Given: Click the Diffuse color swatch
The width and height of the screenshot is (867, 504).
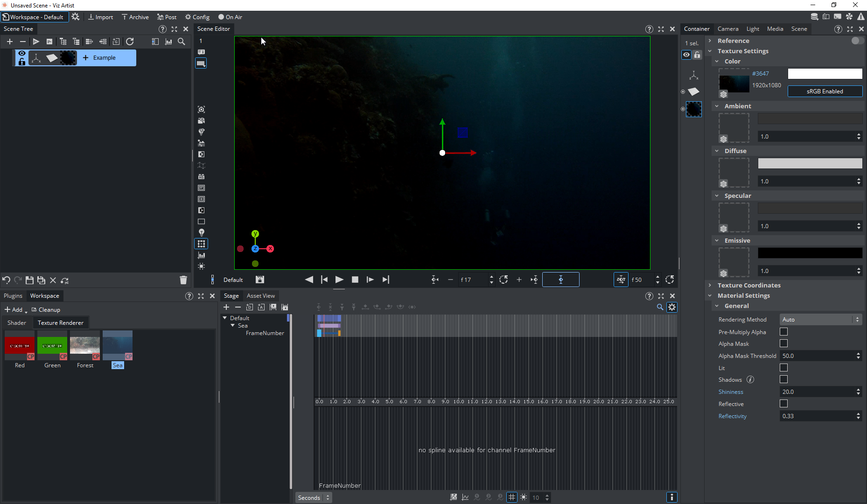Looking at the screenshot, I should point(810,163).
